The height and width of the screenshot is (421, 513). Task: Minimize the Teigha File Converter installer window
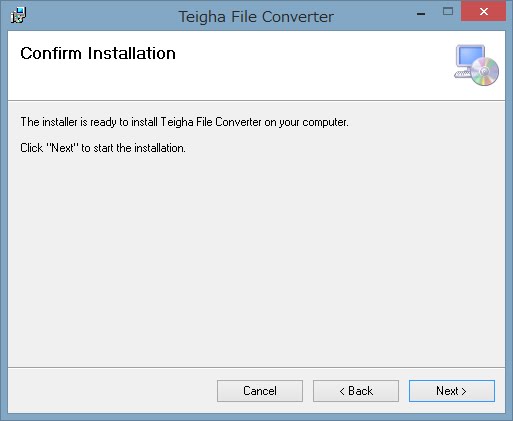pos(421,14)
